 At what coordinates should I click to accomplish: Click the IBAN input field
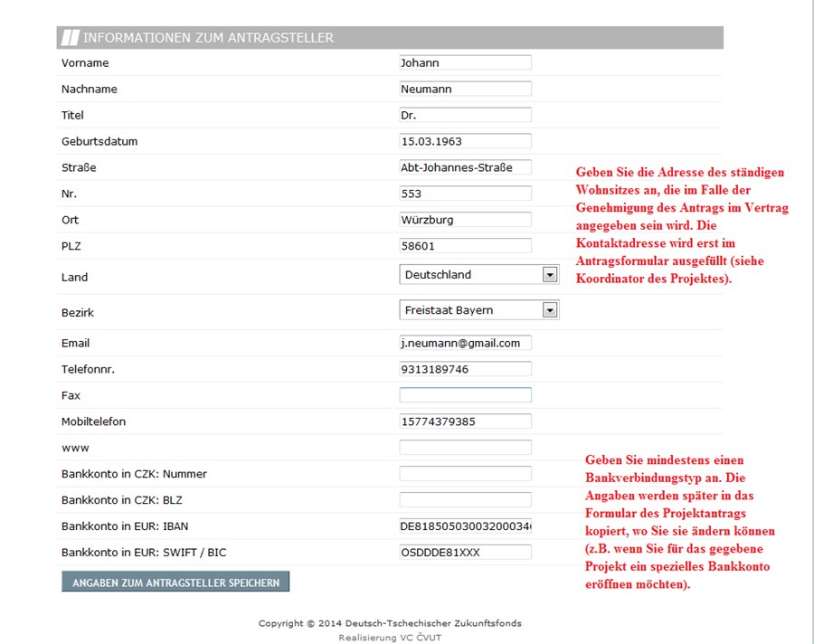point(465,526)
